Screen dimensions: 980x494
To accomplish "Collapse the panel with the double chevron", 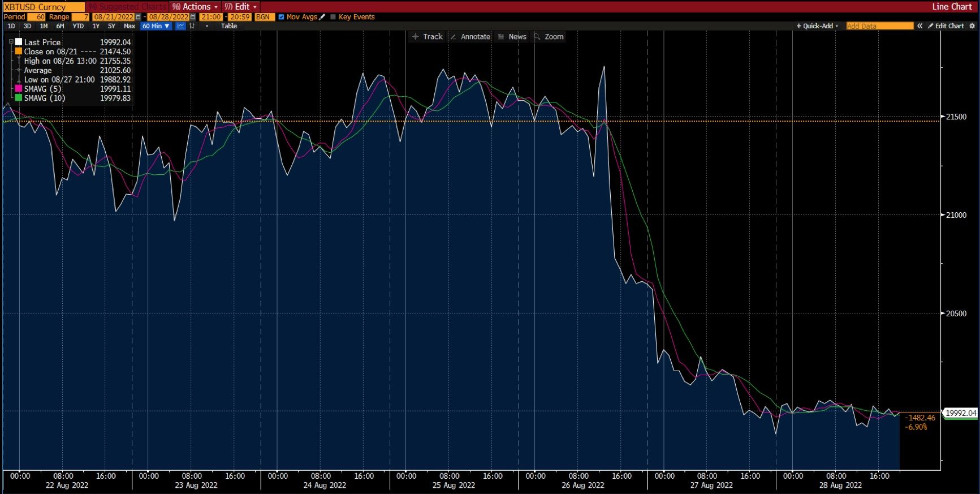I will coord(920,26).
